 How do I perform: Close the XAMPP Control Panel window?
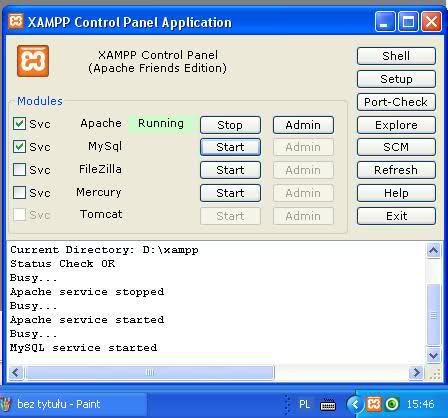pos(431,22)
